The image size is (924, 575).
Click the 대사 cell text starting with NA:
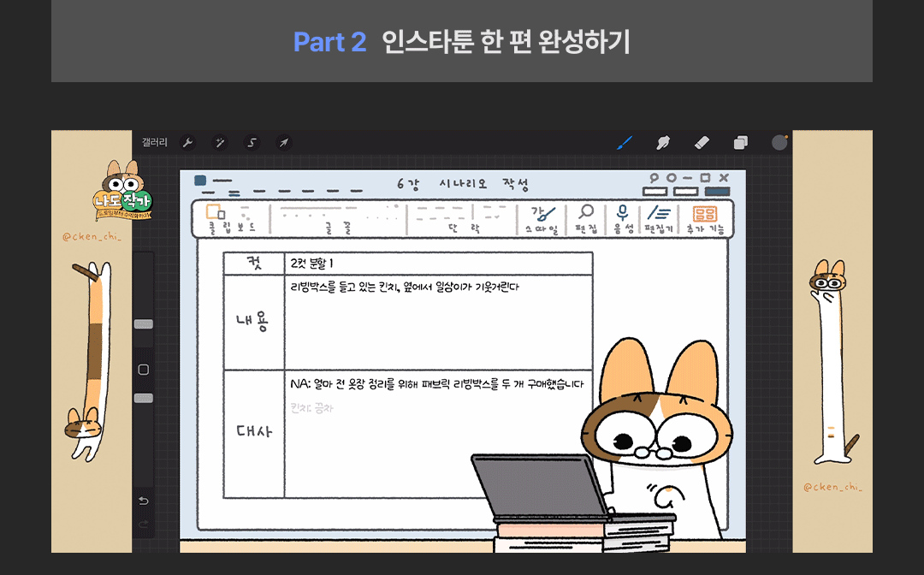click(436, 385)
